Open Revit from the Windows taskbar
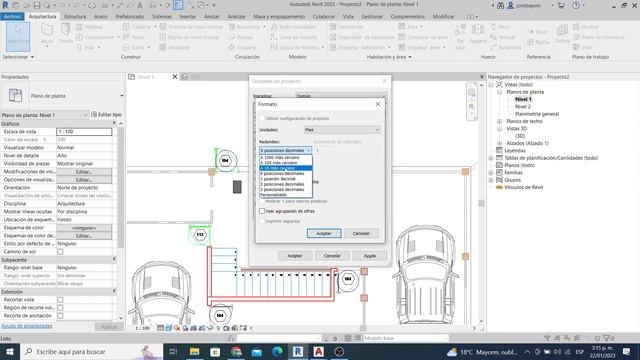This screenshot has width=640, height=360. 298,351
